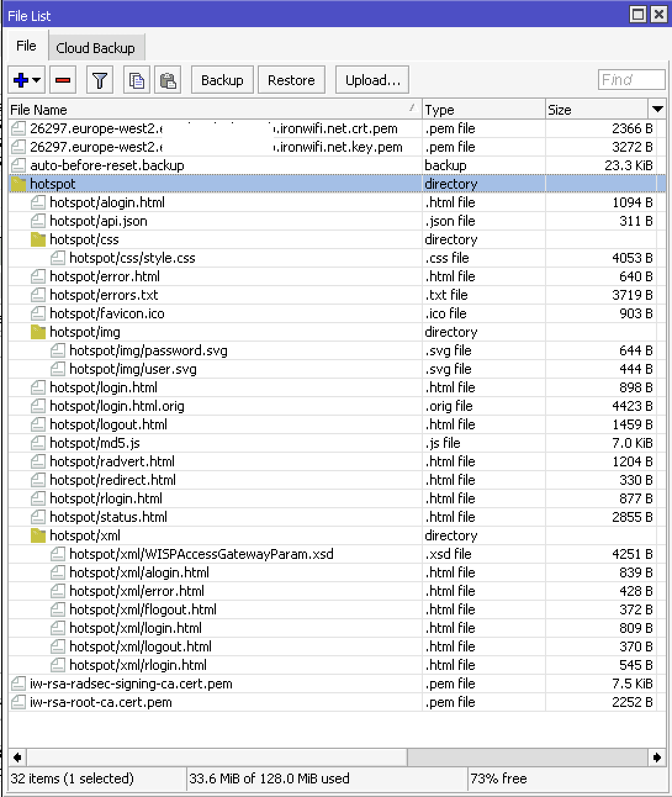This screenshot has width=672, height=797.
Task: Open the filter funnel tool
Action: pyautogui.click(x=100, y=80)
